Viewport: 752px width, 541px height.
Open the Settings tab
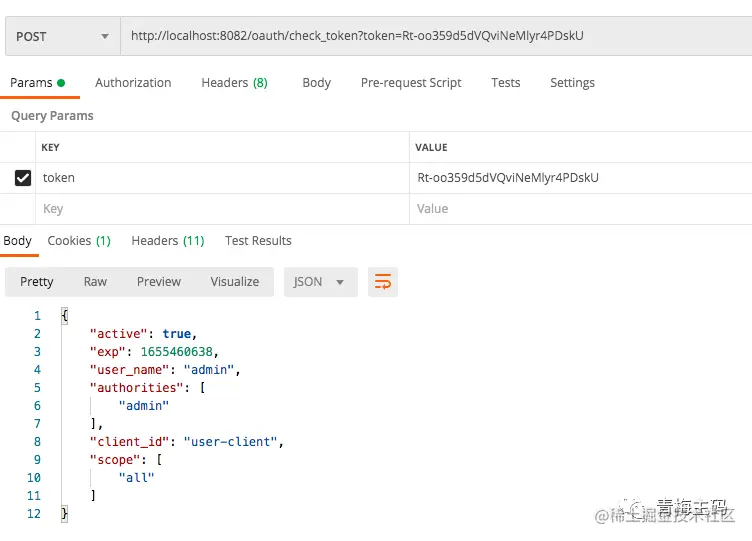point(572,83)
